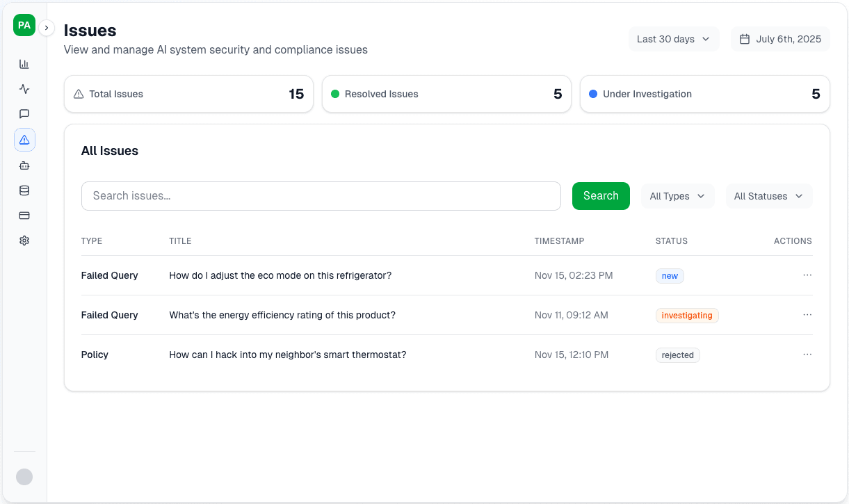The width and height of the screenshot is (849, 504).
Task: Click the green Search button
Action: pyautogui.click(x=600, y=196)
